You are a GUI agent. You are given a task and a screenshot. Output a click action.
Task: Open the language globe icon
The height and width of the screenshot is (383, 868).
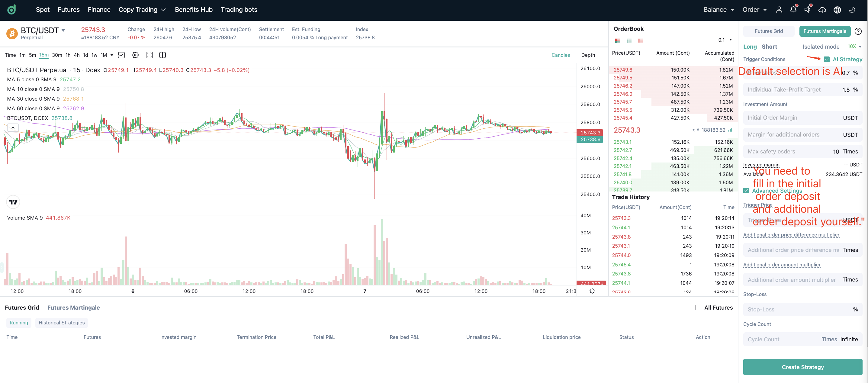[837, 10]
